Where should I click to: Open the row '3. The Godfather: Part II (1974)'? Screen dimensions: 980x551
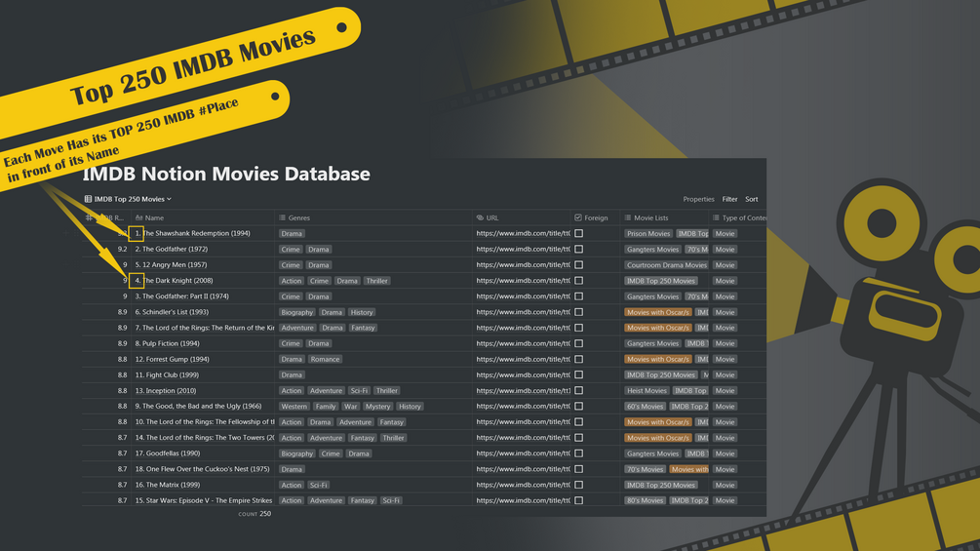pyautogui.click(x=182, y=296)
